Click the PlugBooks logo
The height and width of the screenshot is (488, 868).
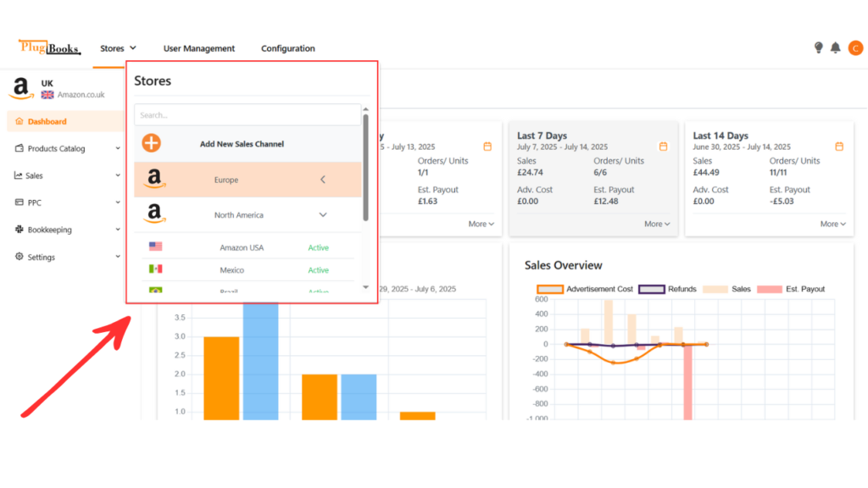point(49,47)
